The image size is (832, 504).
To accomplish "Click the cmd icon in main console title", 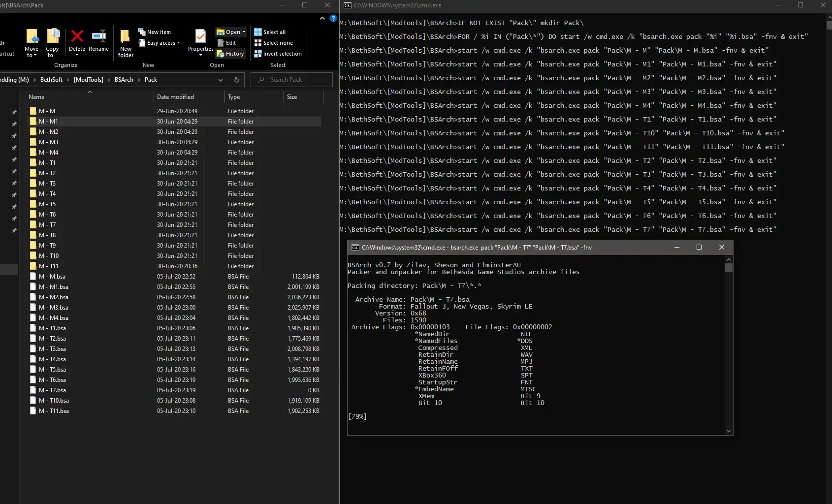I will (x=347, y=5).
